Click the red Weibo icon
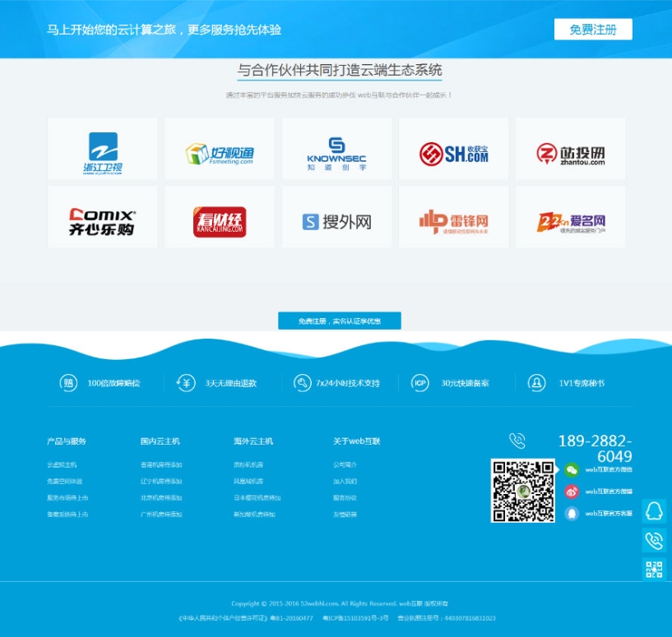Image resolution: width=672 pixels, height=637 pixels. pos(572,492)
